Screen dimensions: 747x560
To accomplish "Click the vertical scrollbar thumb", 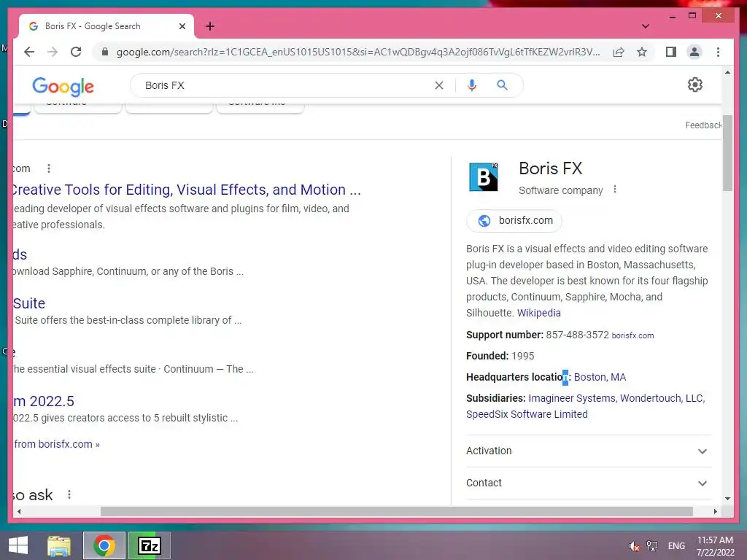I will pyautogui.click(x=727, y=153).
